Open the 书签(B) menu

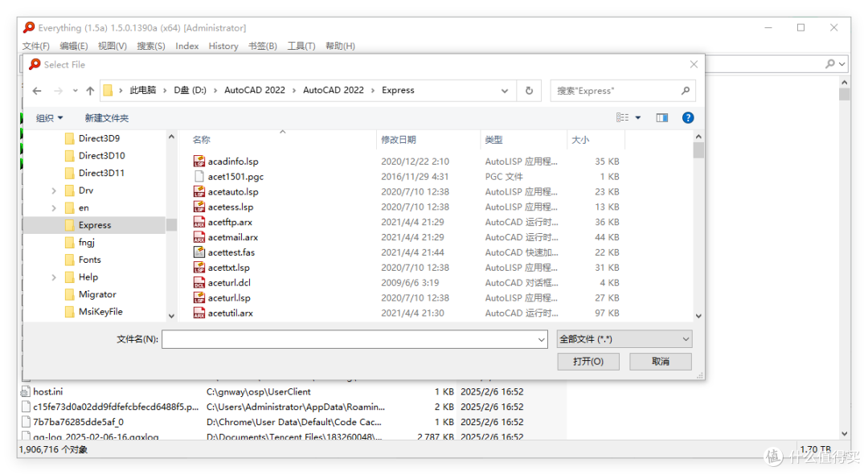(x=262, y=46)
